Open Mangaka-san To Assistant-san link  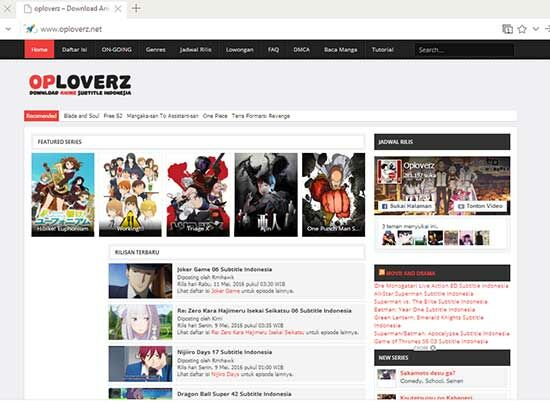162,116
